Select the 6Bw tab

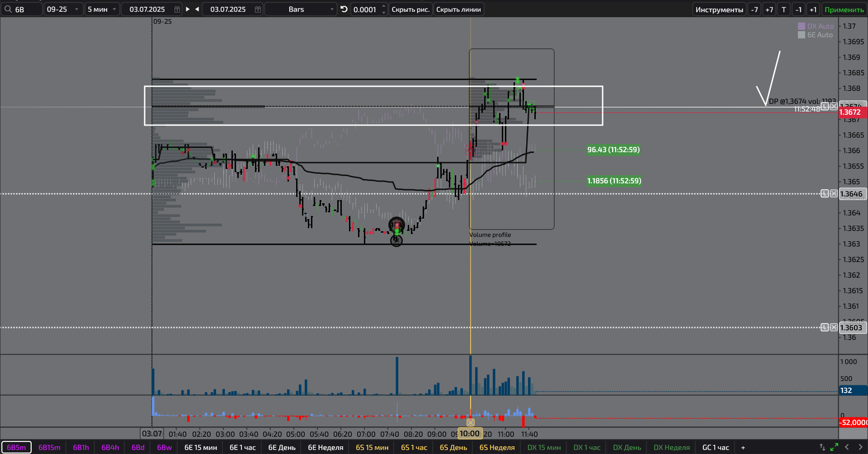click(165, 447)
